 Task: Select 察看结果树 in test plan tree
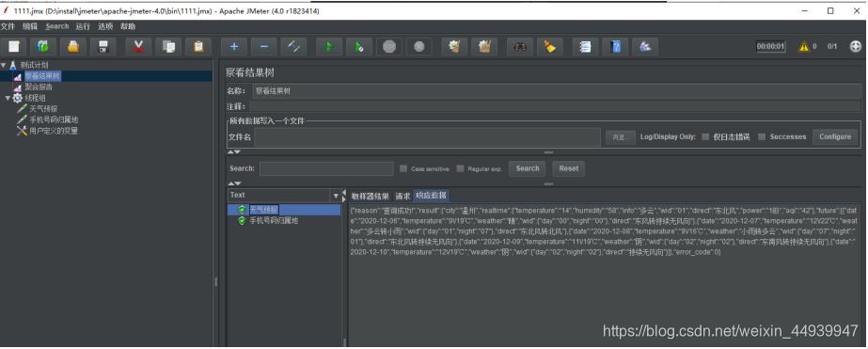pos(42,76)
